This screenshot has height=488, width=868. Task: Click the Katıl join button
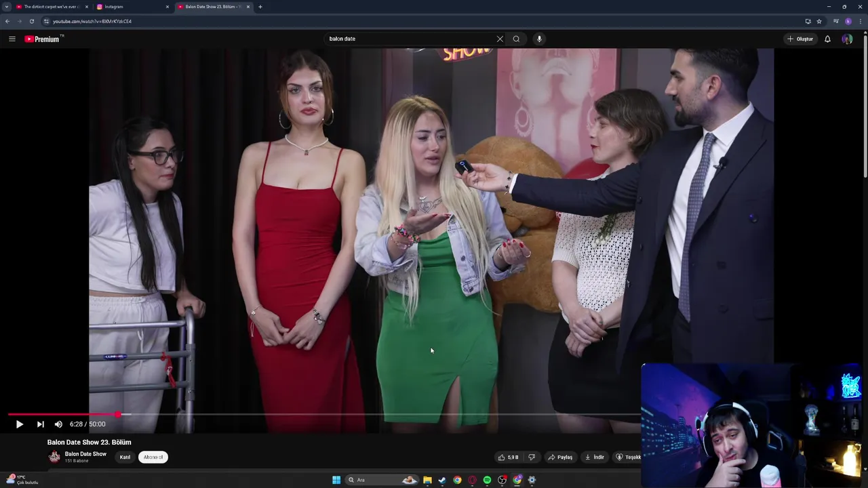tap(125, 457)
